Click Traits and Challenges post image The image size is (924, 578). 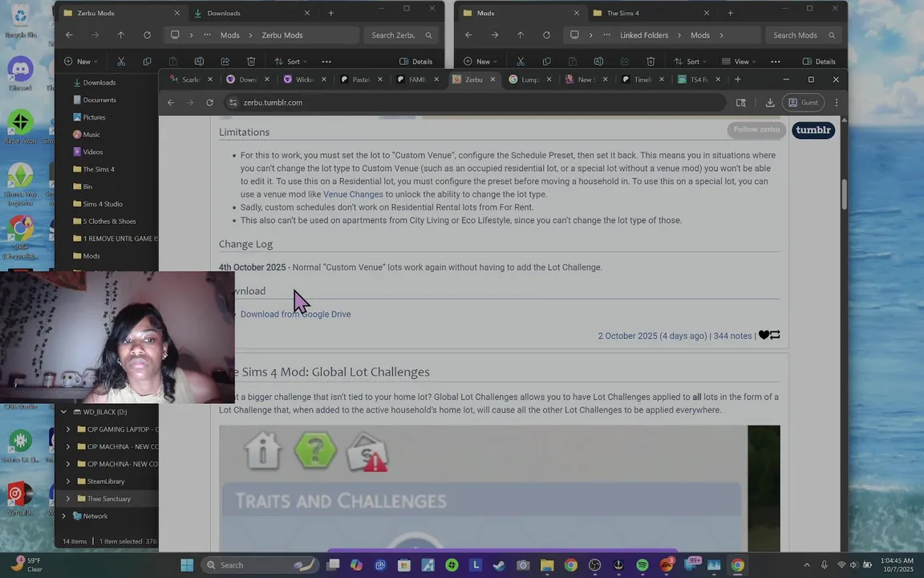[x=499, y=488]
